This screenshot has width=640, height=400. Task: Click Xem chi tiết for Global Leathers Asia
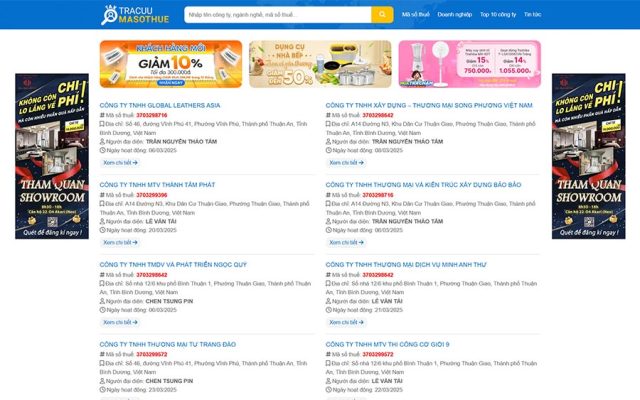coord(120,162)
